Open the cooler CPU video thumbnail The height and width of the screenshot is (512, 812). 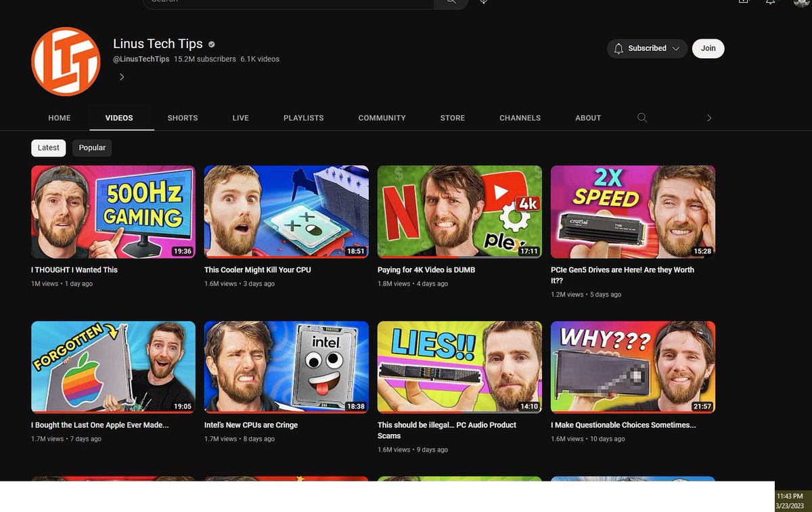(x=286, y=212)
